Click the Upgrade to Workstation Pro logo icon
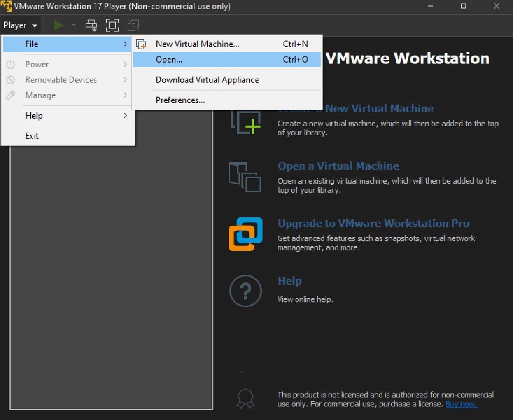The image size is (513, 420). 245,234
